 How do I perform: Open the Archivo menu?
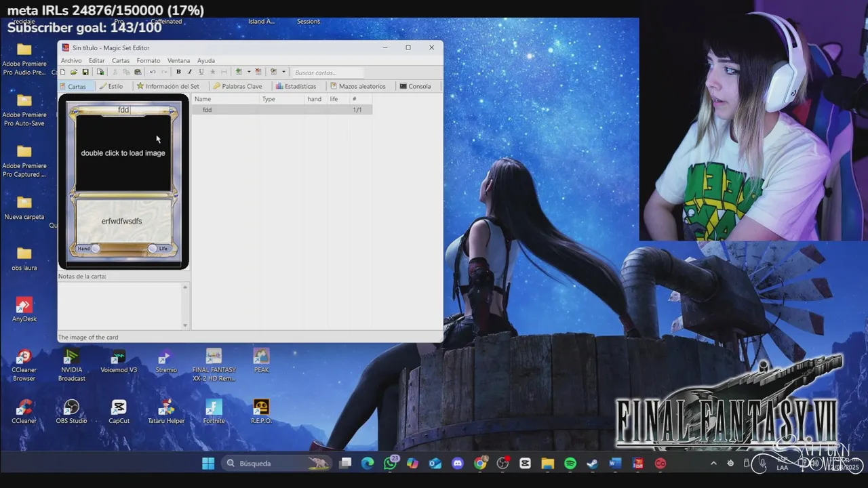click(71, 60)
